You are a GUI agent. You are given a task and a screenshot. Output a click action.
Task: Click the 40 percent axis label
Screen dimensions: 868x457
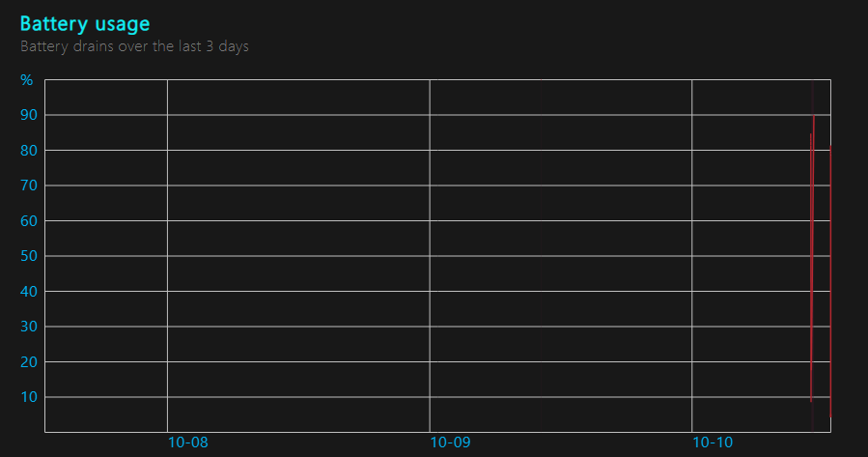[29, 291]
